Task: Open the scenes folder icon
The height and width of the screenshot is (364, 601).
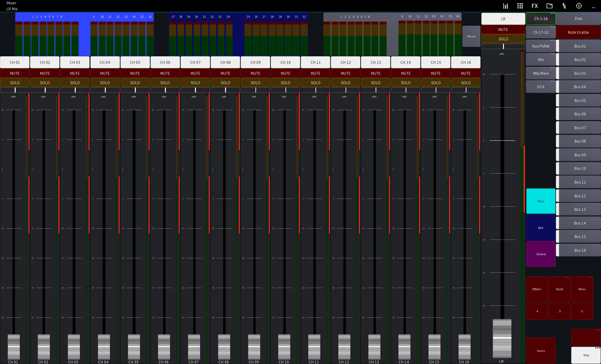Action: 549,6
